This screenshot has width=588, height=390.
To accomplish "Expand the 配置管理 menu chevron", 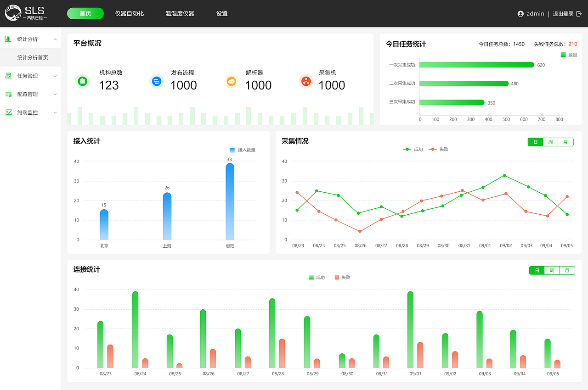I will coord(55,94).
